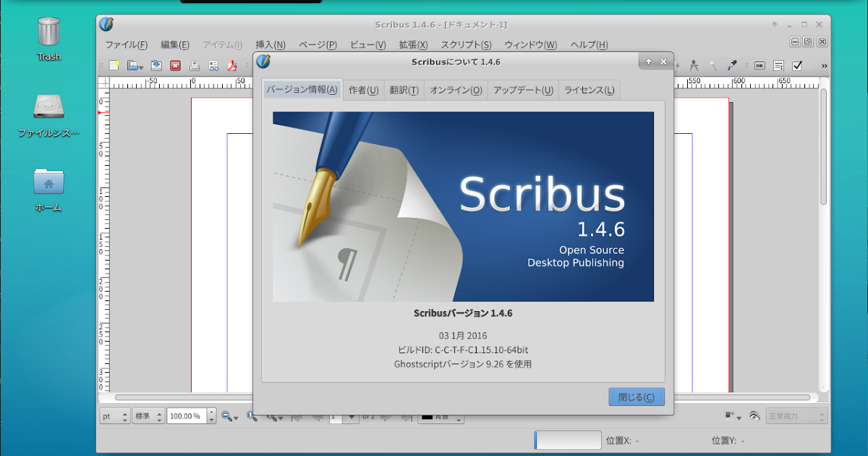Select the Eyedropper color picker tool

[x=732, y=66]
